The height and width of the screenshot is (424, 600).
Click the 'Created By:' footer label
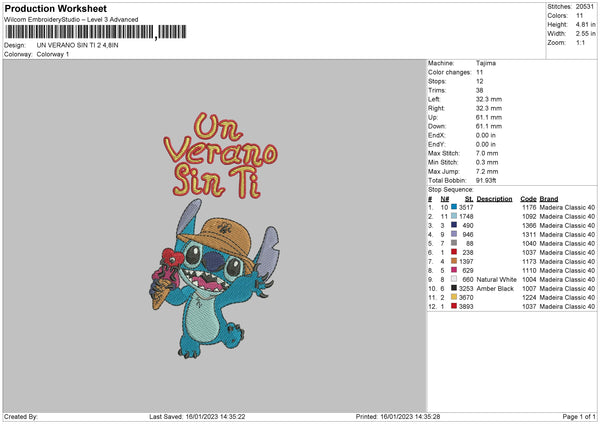coord(21,416)
